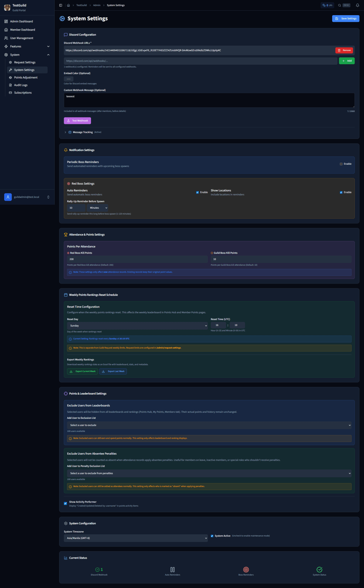Image resolution: width=364 pixels, height=588 pixels.
Task: Click the Red Boss Kill Points field
Action: pos(137,259)
